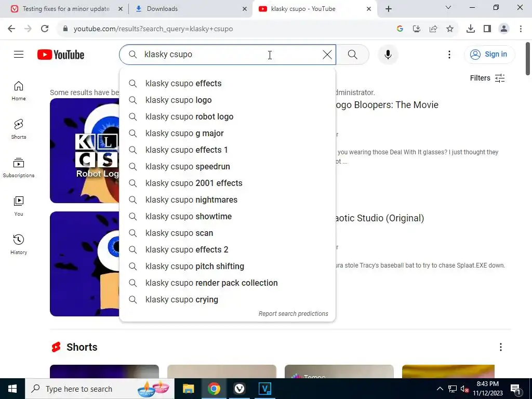Screen dimensions: 532x399
Task: Open Vivaldi from the taskbar
Action: [x=239, y=389]
